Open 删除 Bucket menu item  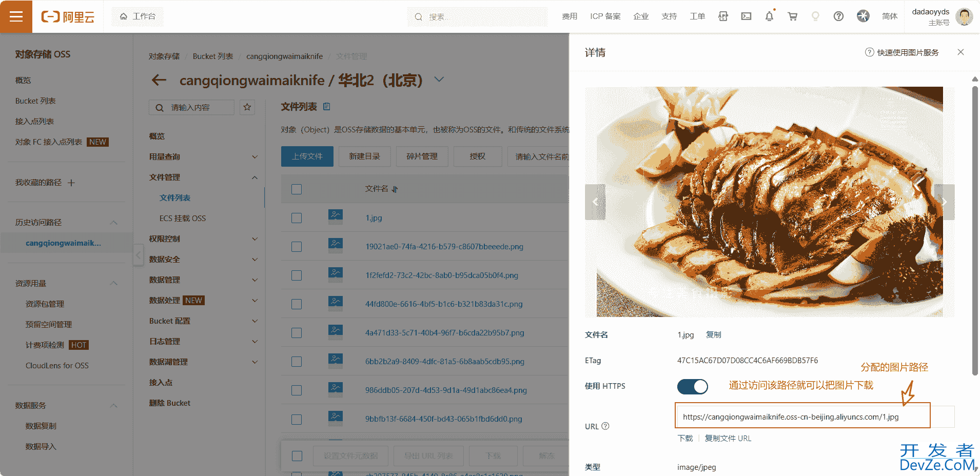[x=170, y=403]
